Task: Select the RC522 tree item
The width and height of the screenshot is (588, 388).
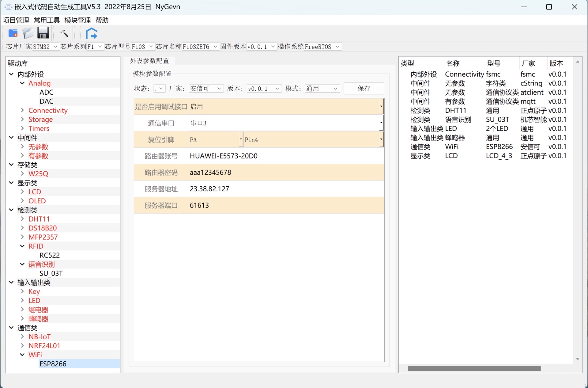Action: point(50,255)
